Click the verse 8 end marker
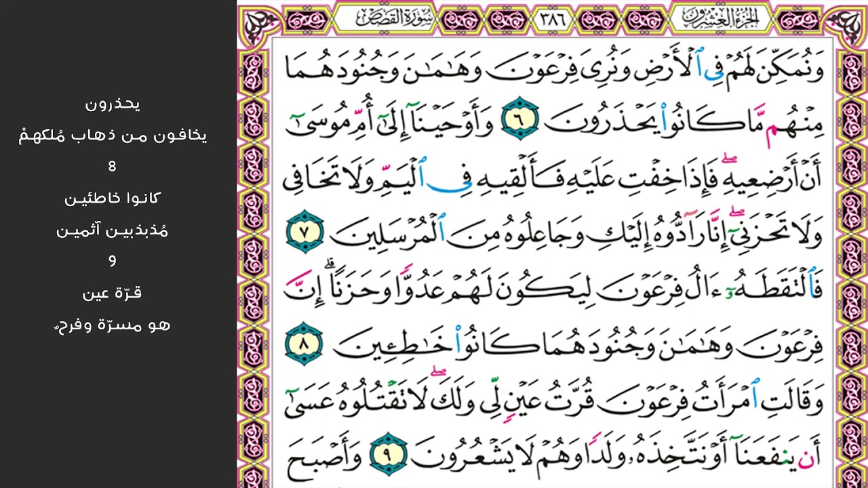This screenshot has width=868, height=488. [305, 344]
